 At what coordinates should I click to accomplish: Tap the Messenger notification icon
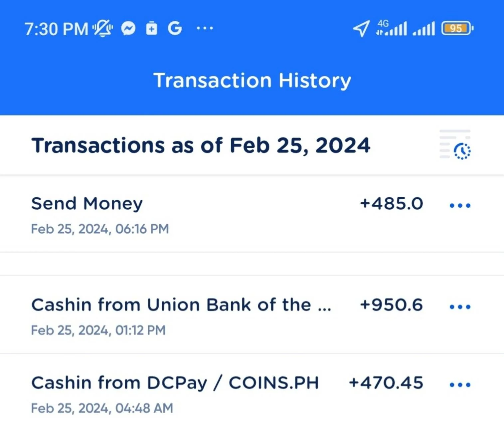click(128, 28)
